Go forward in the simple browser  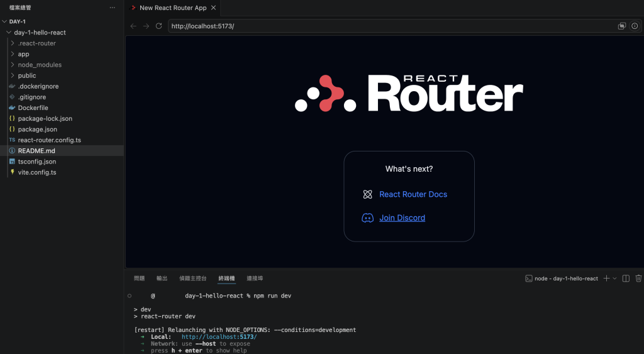point(146,26)
